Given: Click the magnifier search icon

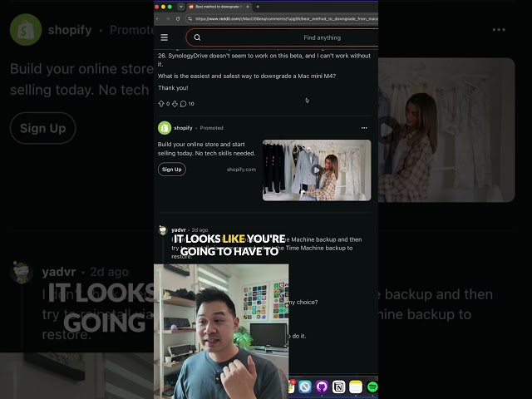Looking at the screenshot, I should coord(197,37).
